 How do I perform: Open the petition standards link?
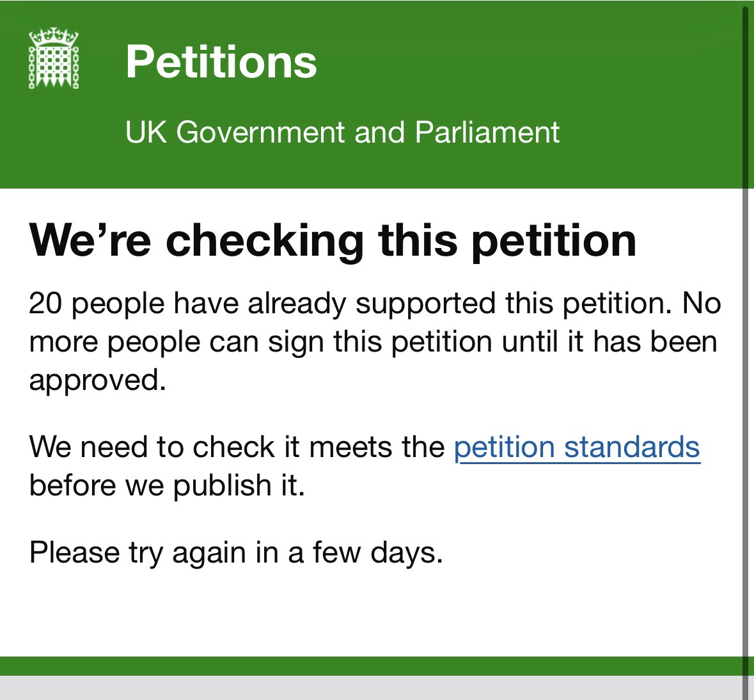pos(577,447)
